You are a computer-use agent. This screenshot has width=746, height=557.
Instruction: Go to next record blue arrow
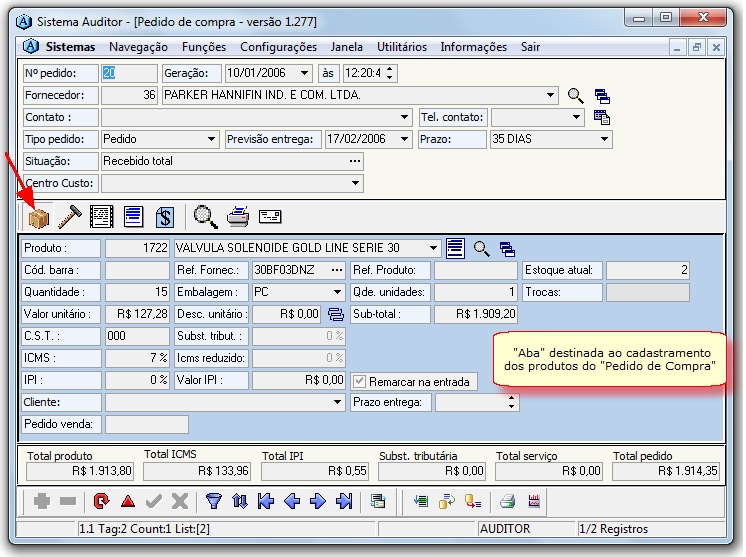pyautogui.click(x=317, y=501)
